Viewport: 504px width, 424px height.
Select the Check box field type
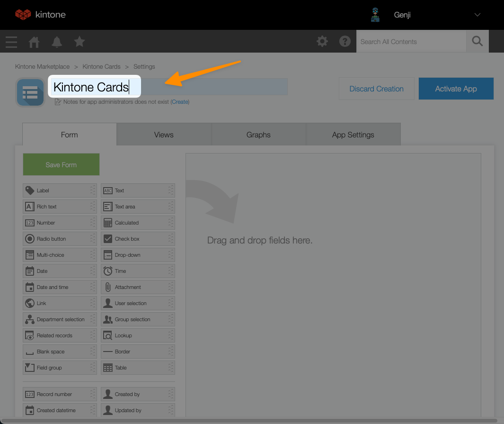(x=138, y=239)
